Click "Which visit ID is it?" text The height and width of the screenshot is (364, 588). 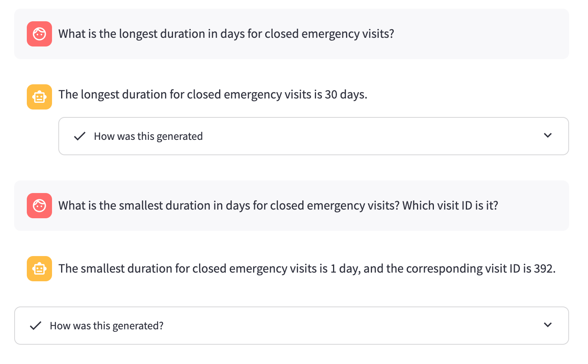[x=450, y=206]
